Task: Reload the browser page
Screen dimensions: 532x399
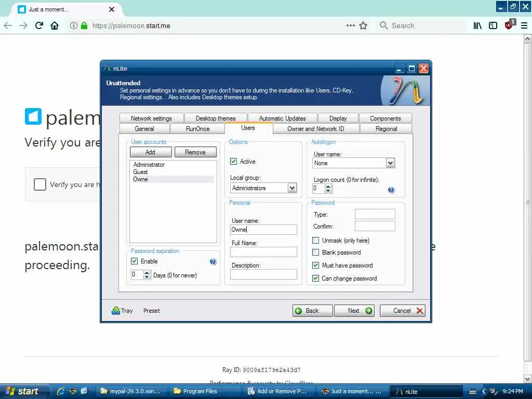Action: click(39, 26)
